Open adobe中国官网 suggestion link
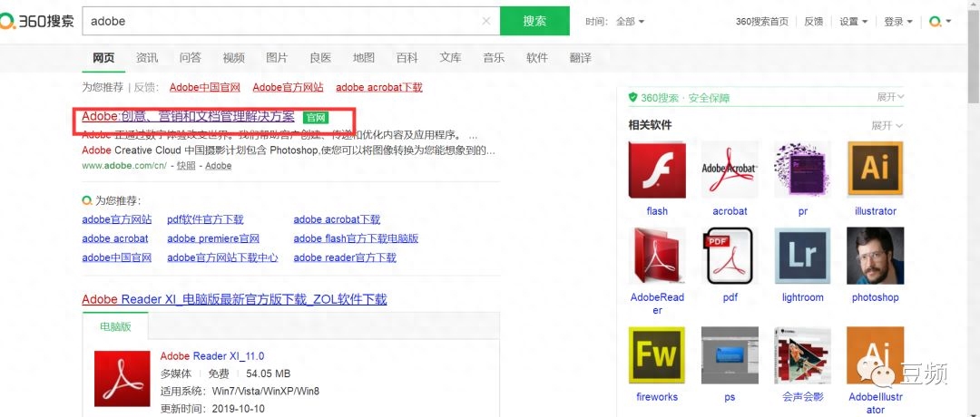Screen dimensions: 980x417 point(117,257)
